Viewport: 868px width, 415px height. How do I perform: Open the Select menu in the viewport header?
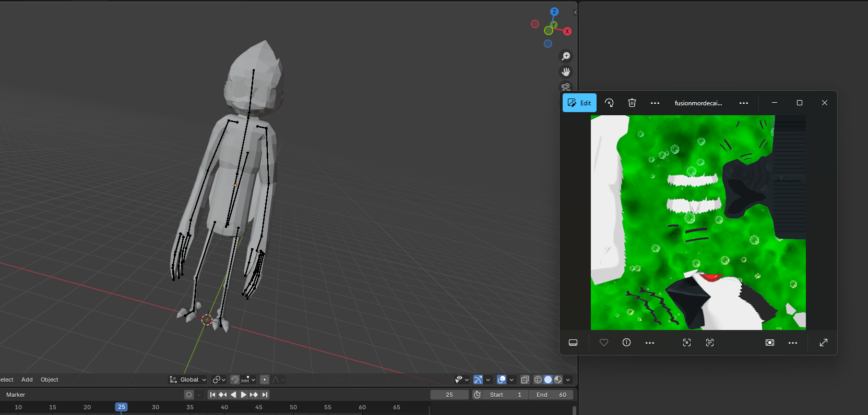7,380
